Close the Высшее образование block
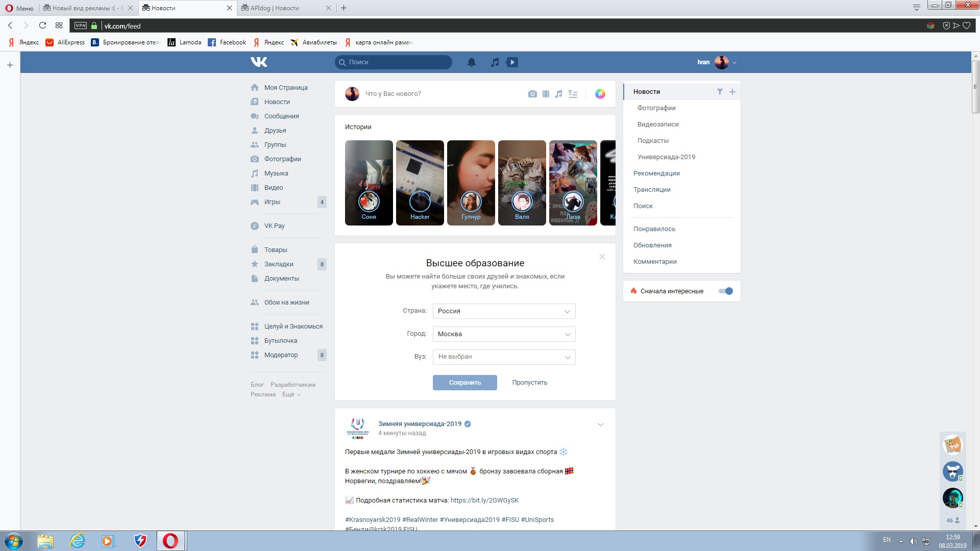The width and height of the screenshot is (980, 551). click(x=602, y=257)
